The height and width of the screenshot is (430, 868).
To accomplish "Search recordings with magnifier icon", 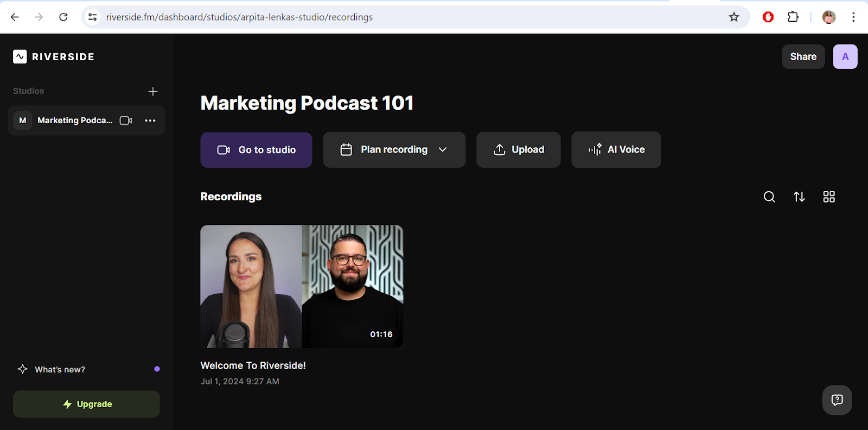I will click(x=769, y=197).
